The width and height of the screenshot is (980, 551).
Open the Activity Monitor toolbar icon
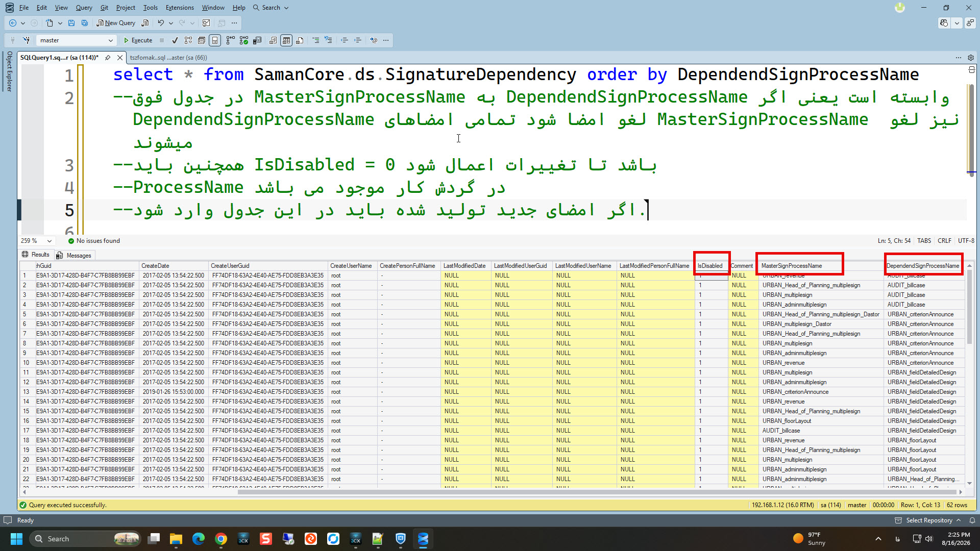tap(206, 23)
